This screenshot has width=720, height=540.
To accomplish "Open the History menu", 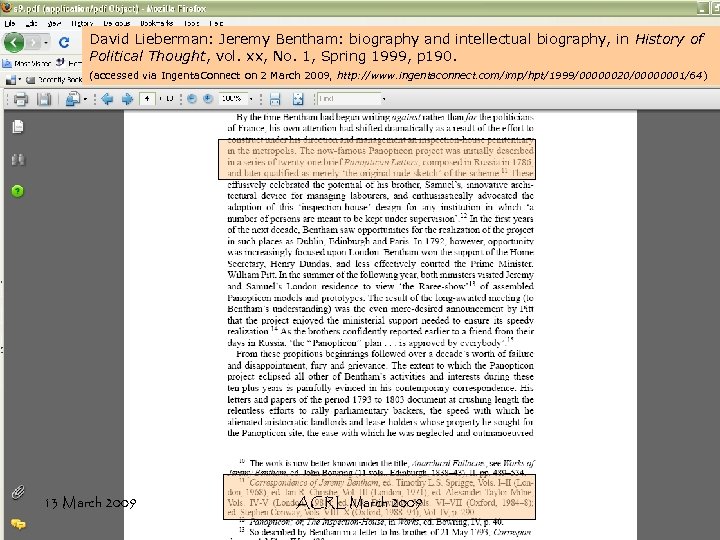I will click(x=82, y=23).
